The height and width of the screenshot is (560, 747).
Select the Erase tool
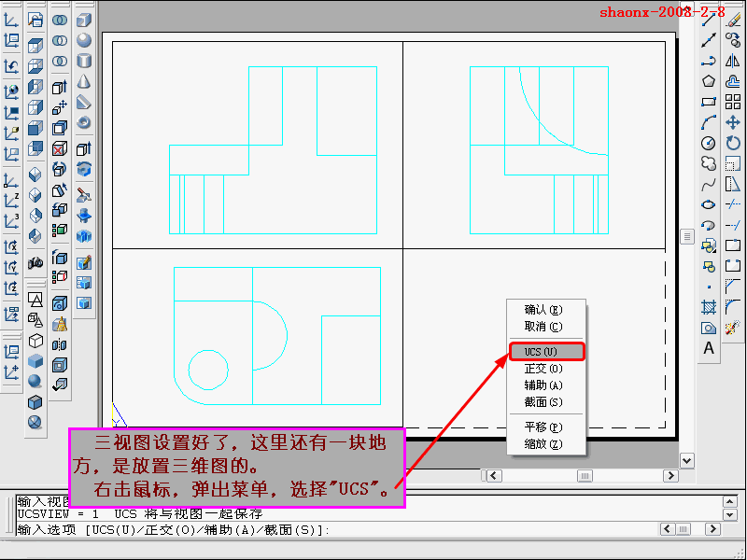[x=733, y=20]
